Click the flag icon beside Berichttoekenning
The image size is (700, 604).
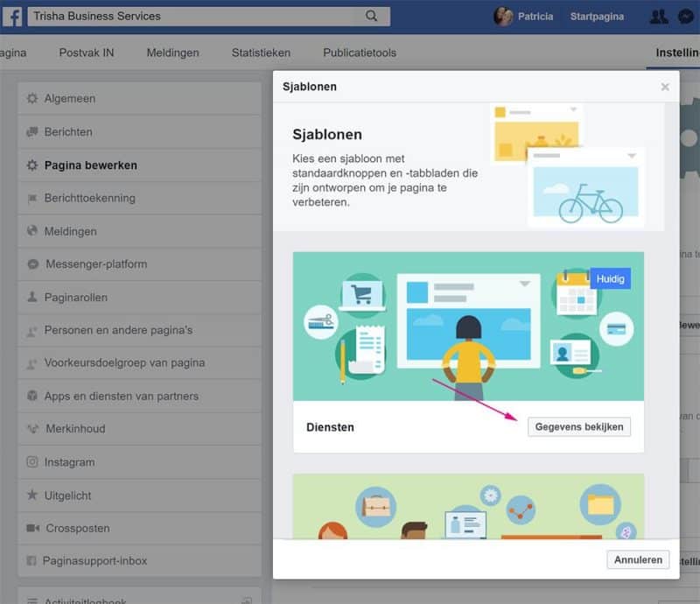(32, 198)
